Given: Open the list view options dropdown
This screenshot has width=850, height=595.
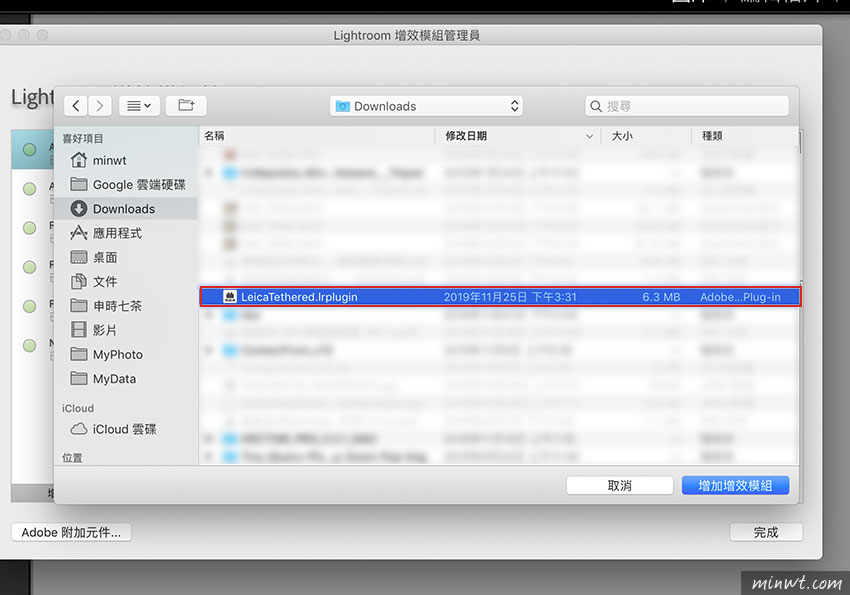Looking at the screenshot, I should 139,106.
